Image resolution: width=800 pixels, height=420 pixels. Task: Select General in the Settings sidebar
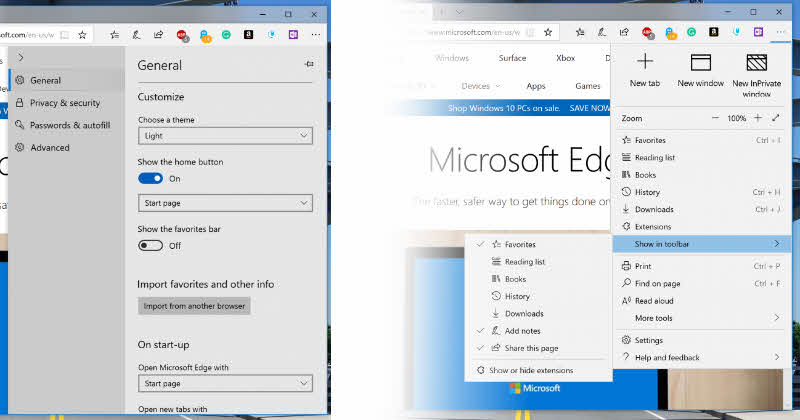[66, 80]
